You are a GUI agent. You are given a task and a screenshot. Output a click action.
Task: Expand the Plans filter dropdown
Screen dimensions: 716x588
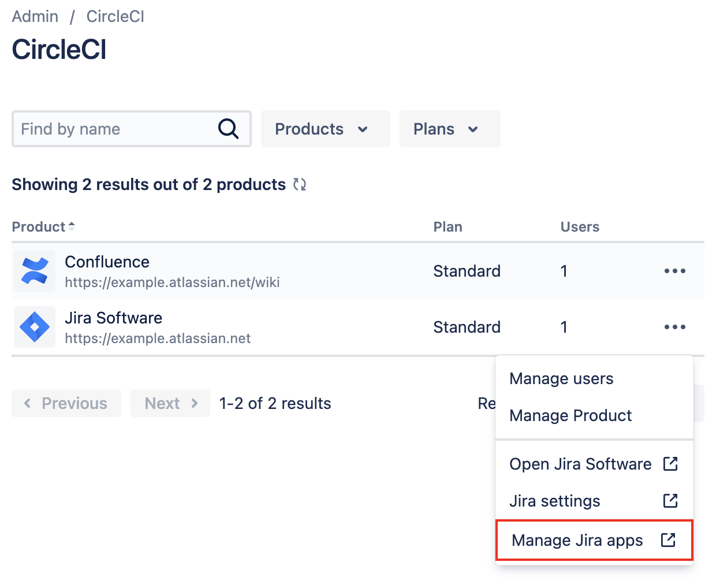[x=450, y=129]
